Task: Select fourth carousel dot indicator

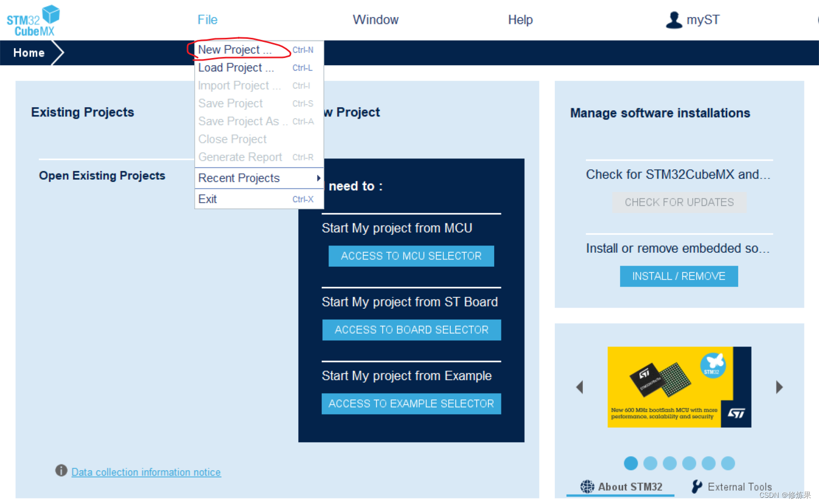Action: pos(689,463)
